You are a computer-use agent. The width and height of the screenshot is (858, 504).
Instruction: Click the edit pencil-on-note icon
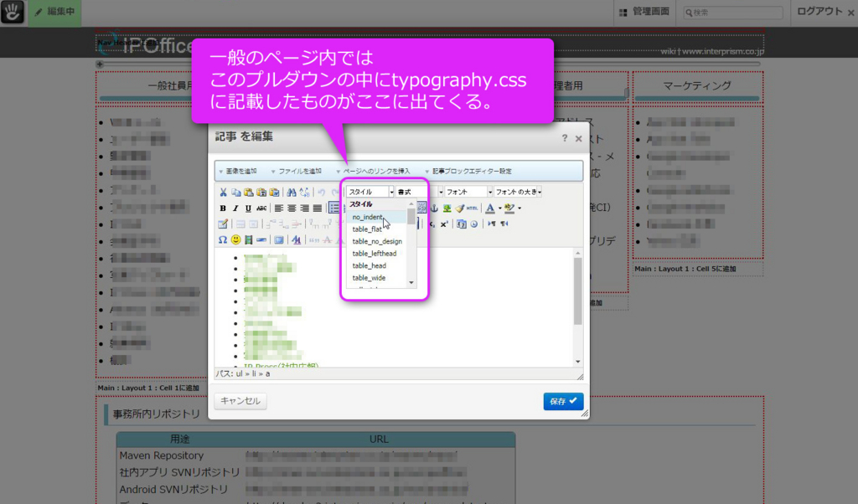pyautogui.click(x=223, y=224)
